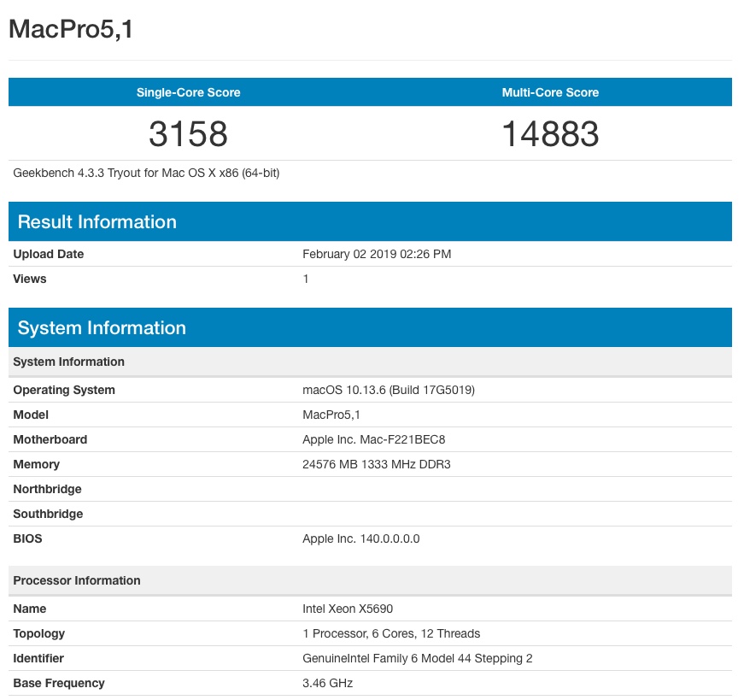Viewport: 744px width, 700px height.
Task: Click the BIOS label
Action: coord(27,538)
